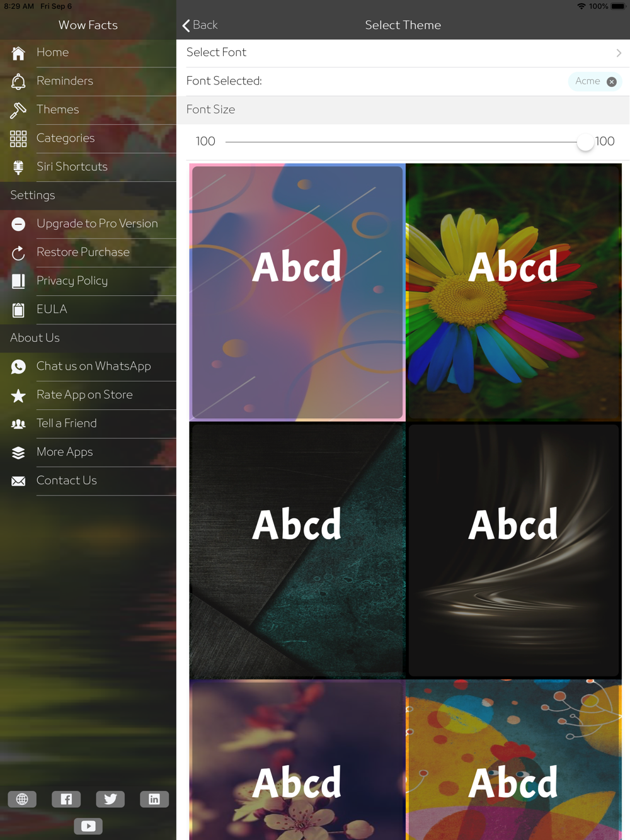
Task: Open the YouTube play icon
Action: (x=88, y=826)
